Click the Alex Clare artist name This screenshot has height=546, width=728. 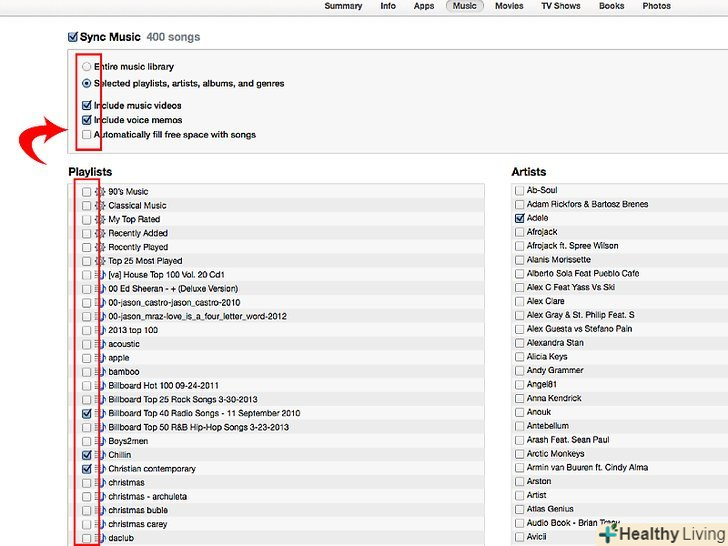546,301
